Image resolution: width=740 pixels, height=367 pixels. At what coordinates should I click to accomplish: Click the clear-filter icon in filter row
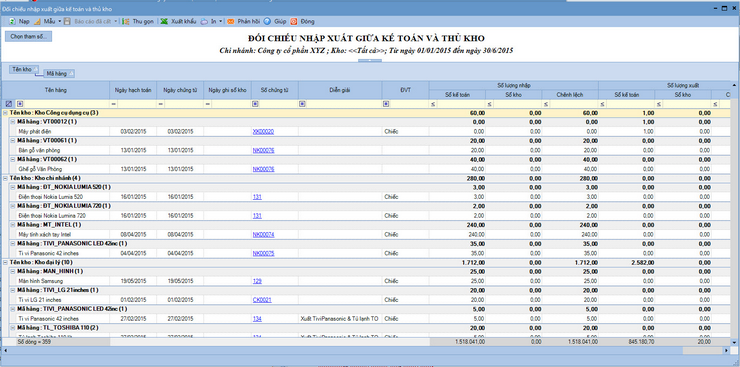point(8,104)
